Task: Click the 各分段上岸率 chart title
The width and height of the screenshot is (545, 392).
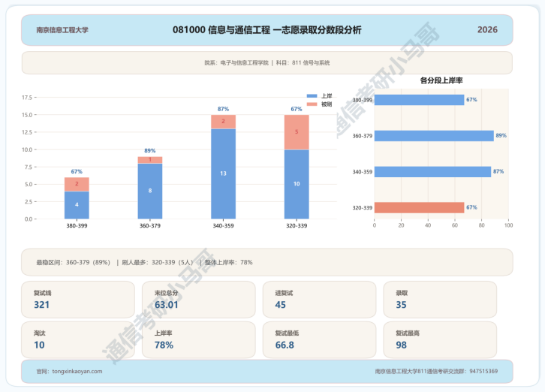Action: [441, 80]
